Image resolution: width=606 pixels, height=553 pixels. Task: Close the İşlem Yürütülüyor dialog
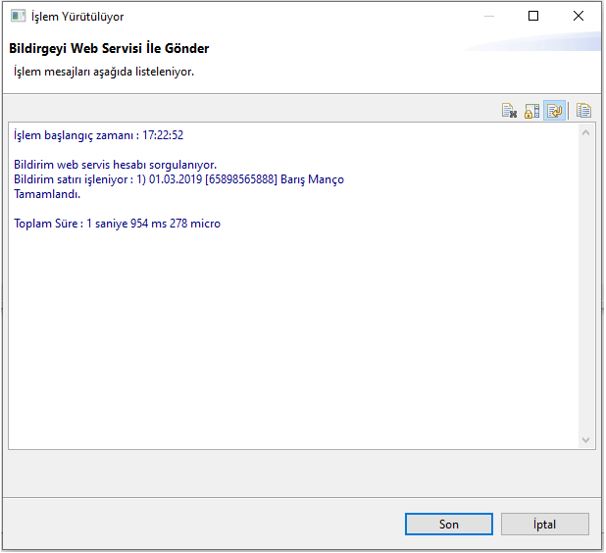tap(578, 17)
